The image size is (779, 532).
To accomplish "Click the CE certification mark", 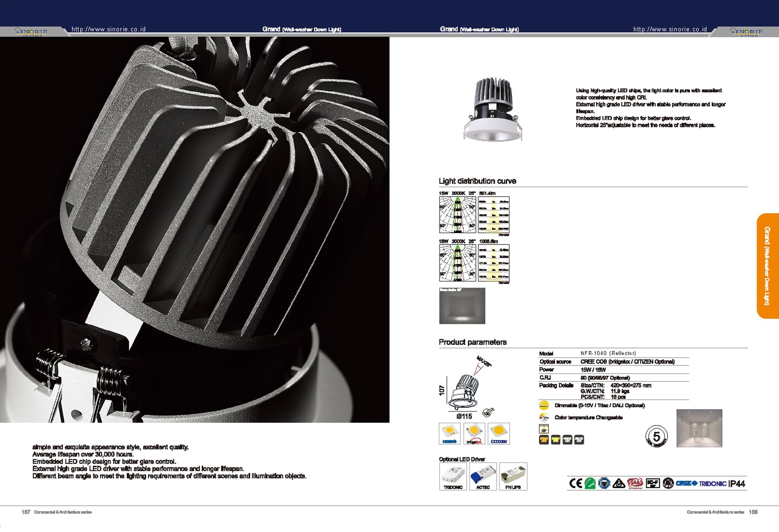I will [x=576, y=483].
